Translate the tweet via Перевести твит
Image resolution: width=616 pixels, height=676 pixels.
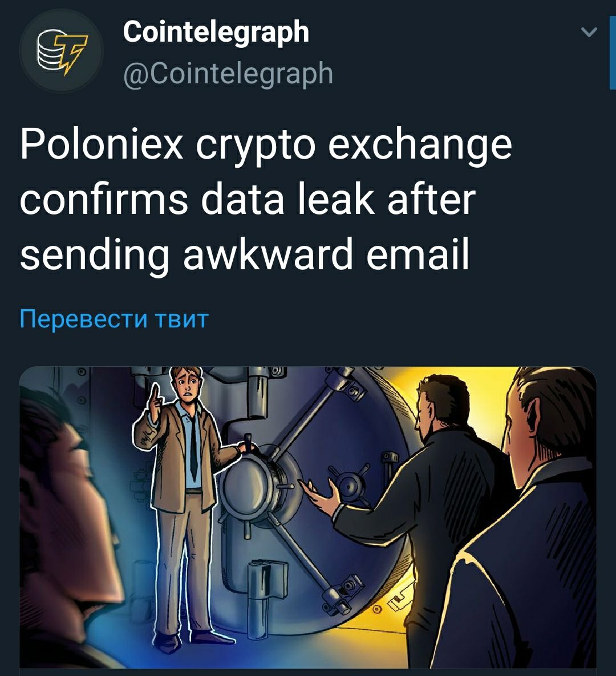pyautogui.click(x=114, y=319)
